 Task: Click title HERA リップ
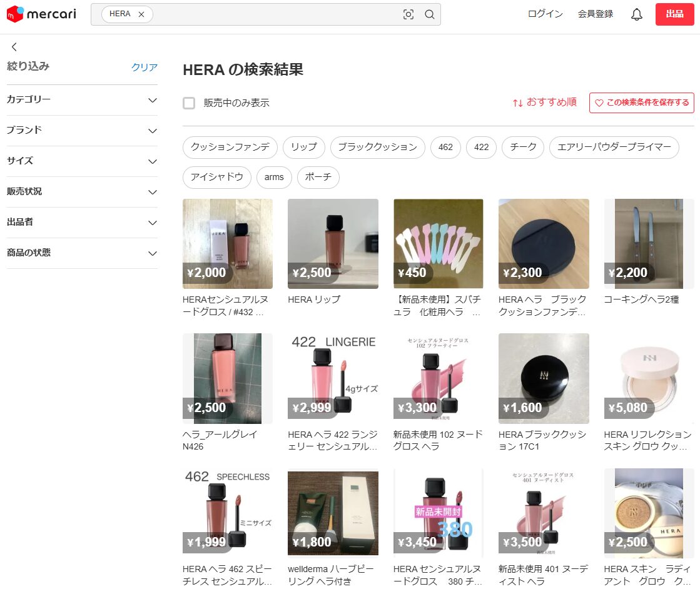point(314,300)
